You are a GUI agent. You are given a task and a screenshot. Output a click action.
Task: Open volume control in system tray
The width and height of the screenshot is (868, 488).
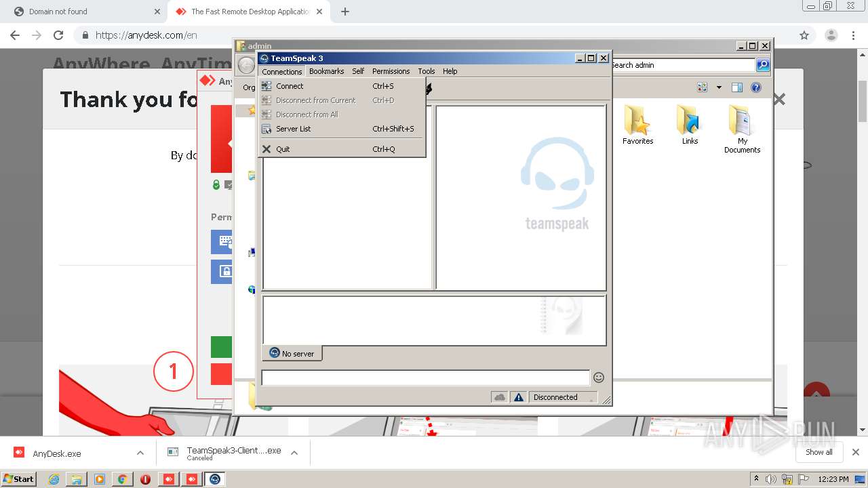(771, 479)
